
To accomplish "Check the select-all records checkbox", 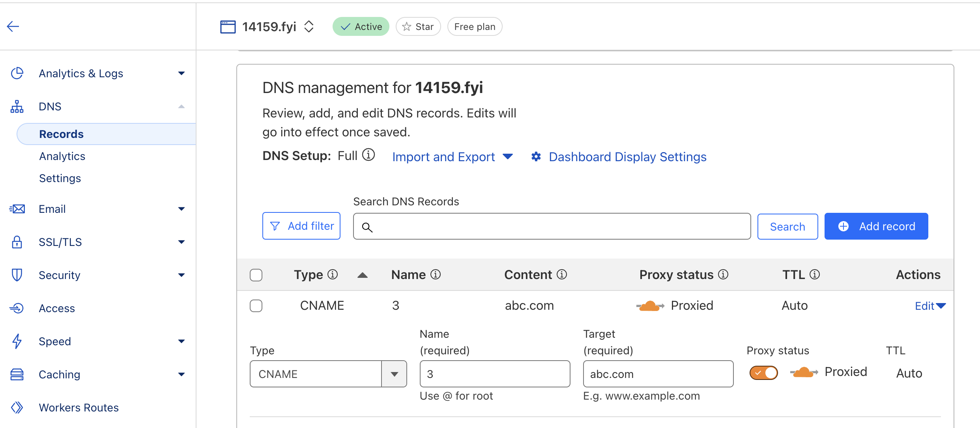I will point(256,275).
